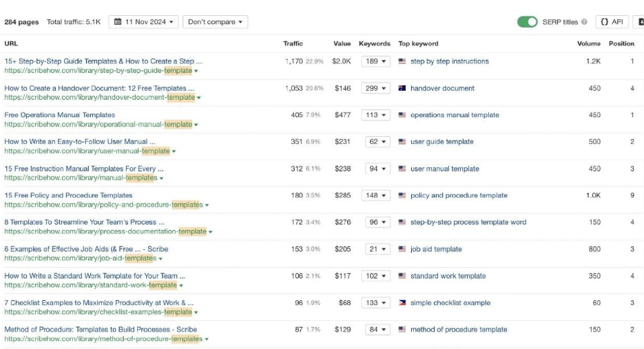The width and height of the screenshot is (644, 349).
Task: Expand the 299 keywords dropdown
Action: 376,88
